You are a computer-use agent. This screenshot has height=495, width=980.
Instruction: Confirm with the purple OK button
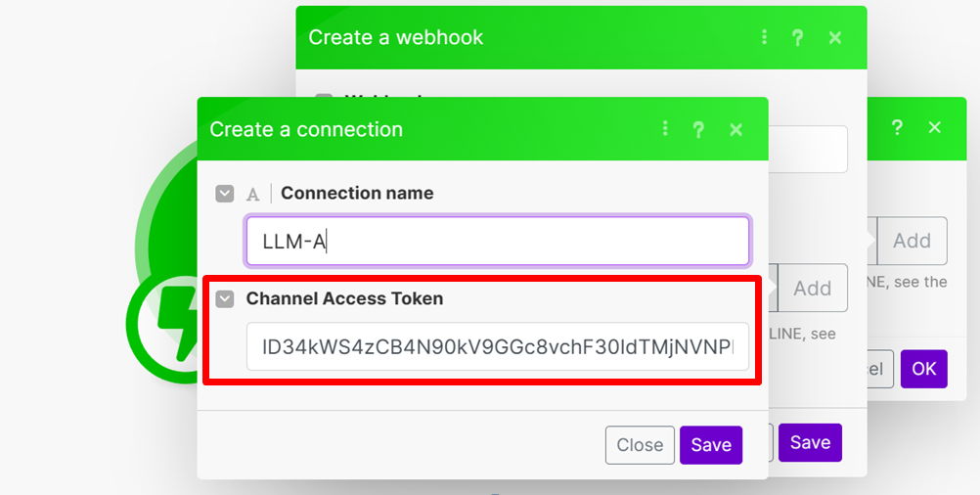(923, 369)
